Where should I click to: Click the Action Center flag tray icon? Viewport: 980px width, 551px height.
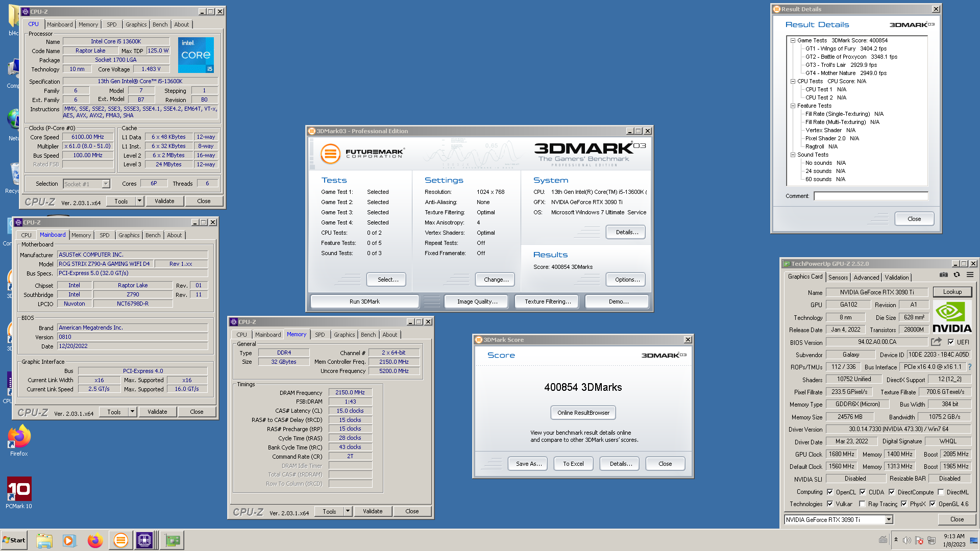coord(919,540)
